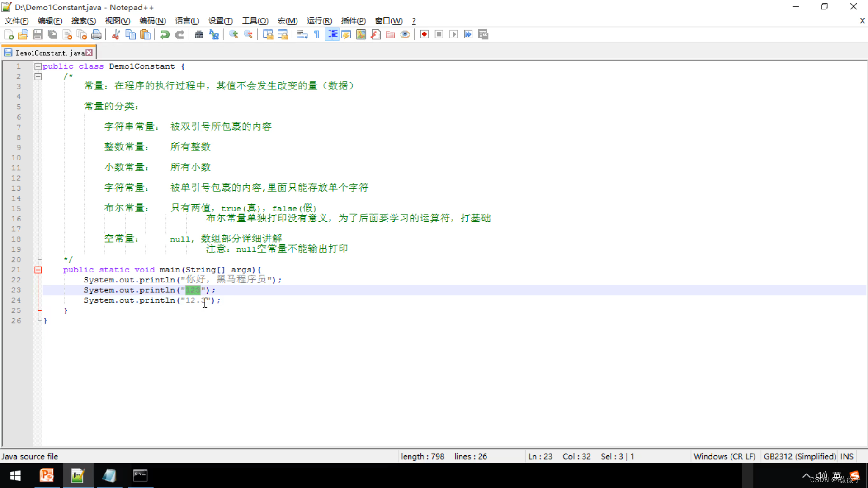Start macro recording with red dot icon
Image resolution: width=868 pixels, height=488 pixels.
[424, 34]
